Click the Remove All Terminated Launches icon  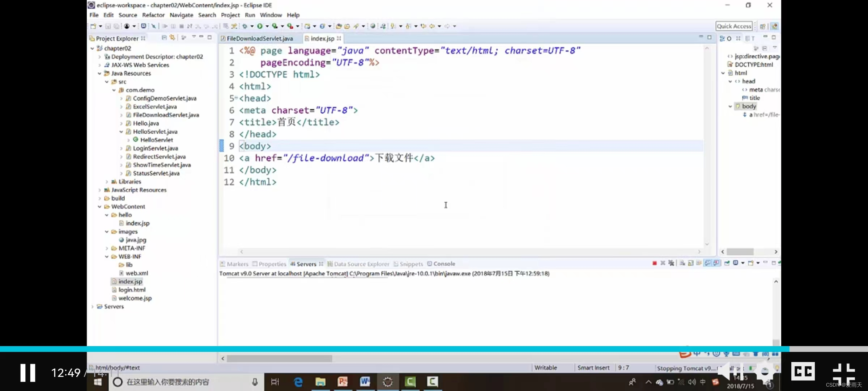671,263
